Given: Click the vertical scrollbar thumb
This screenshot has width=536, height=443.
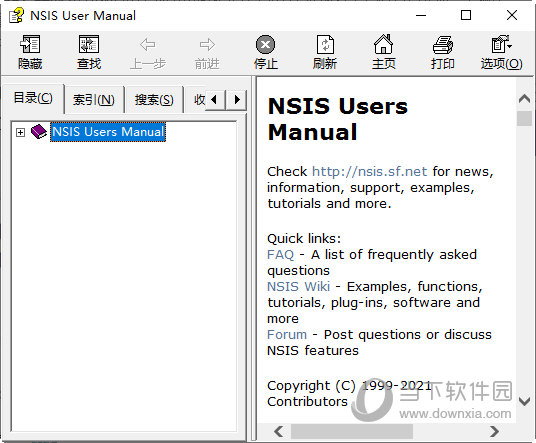Looking at the screenshot, I should pyautogui.click(x=524, y=119).
